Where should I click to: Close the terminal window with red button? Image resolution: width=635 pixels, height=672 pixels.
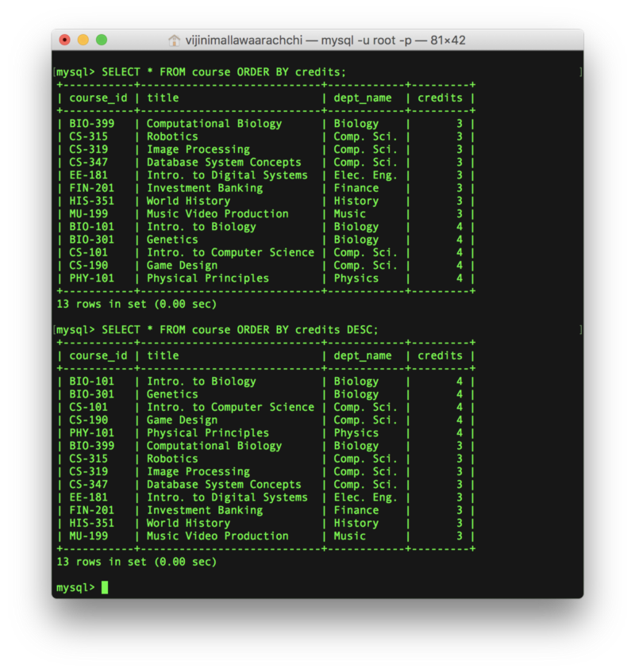(67, 40)
